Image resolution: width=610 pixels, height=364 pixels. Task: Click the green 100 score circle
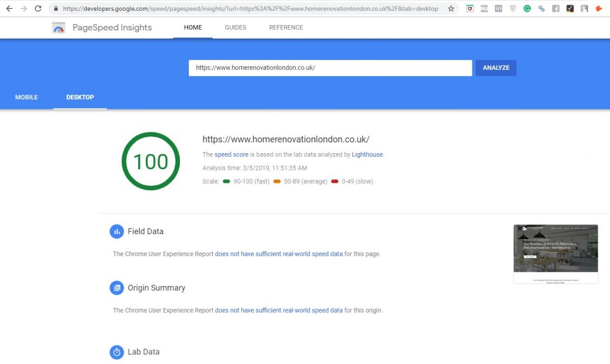pyautogui.click(x=150, y=161)
